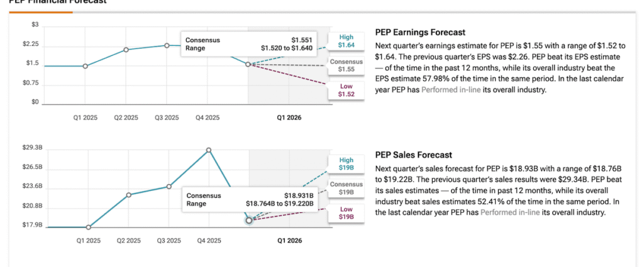Screen dimensions: 644x267
Task: Click the Q3 2025 sales data point
Action: pyautogui.click(x=169, y=186)
